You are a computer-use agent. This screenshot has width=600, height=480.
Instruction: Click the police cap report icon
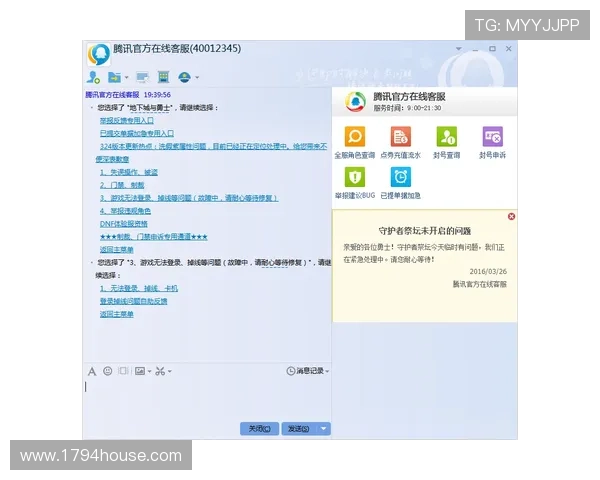point(184,77)
